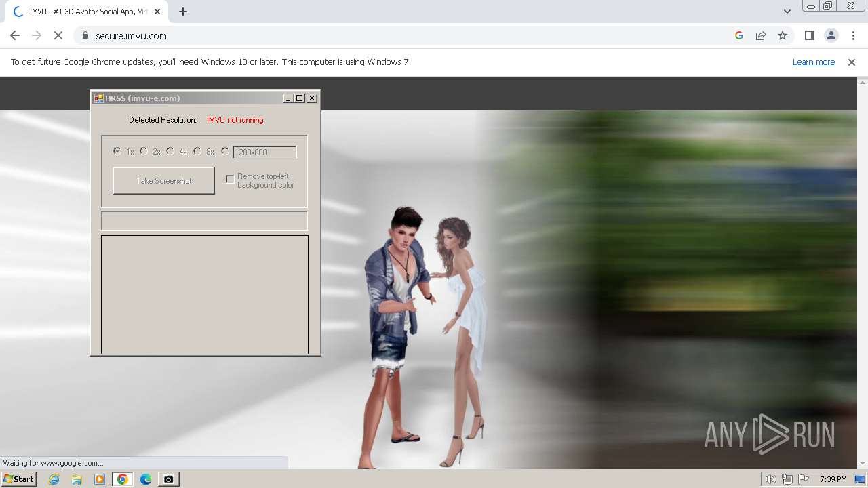Select the 2x resolution radio button
Image resolution: width=868 pixels, height=488 pixels.
tap(144, 151)
